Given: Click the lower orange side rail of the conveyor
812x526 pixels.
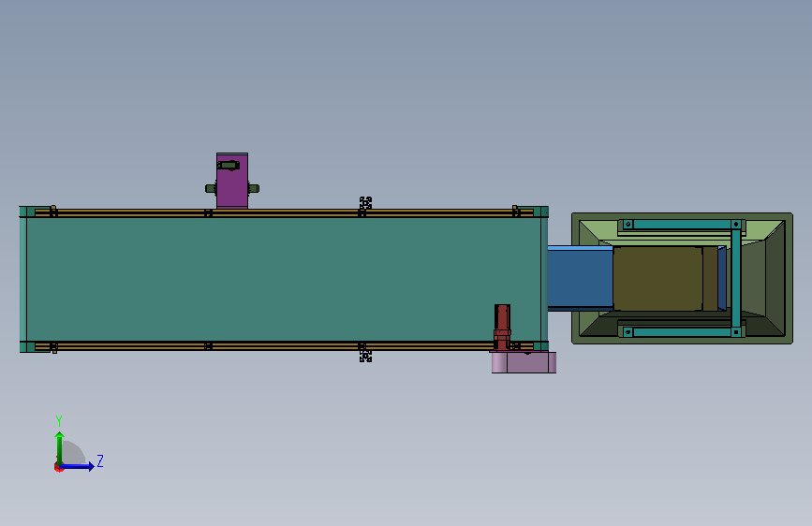Looking at the screenshot, I should (x=284, y=346).
